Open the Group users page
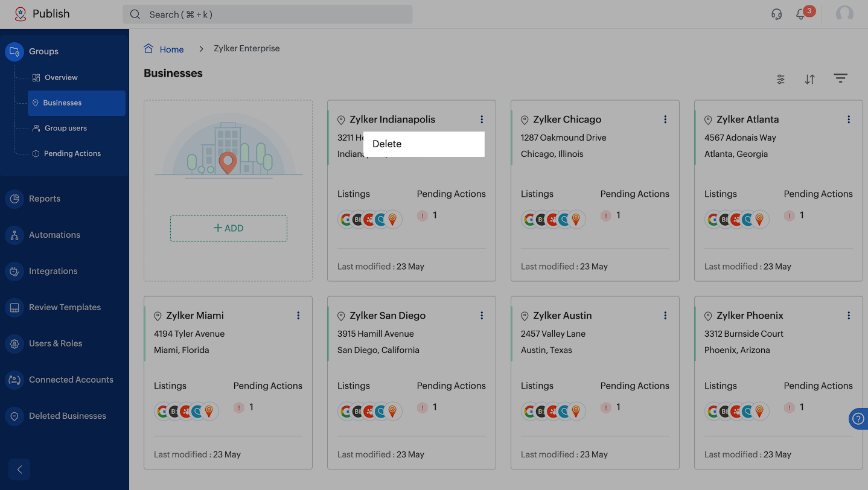Viewport: 868px width, 490px height. [x=65, y=128]
